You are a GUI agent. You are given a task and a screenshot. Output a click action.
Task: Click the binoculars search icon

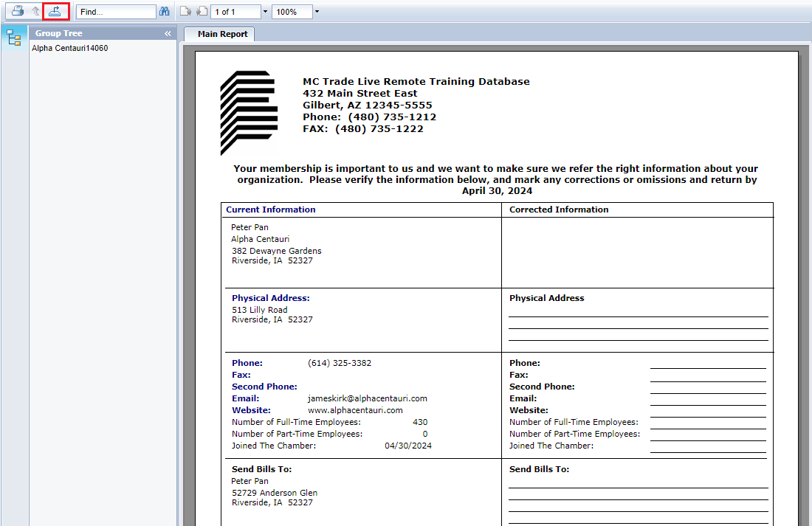pyautogui.click(x=165, y=11)
